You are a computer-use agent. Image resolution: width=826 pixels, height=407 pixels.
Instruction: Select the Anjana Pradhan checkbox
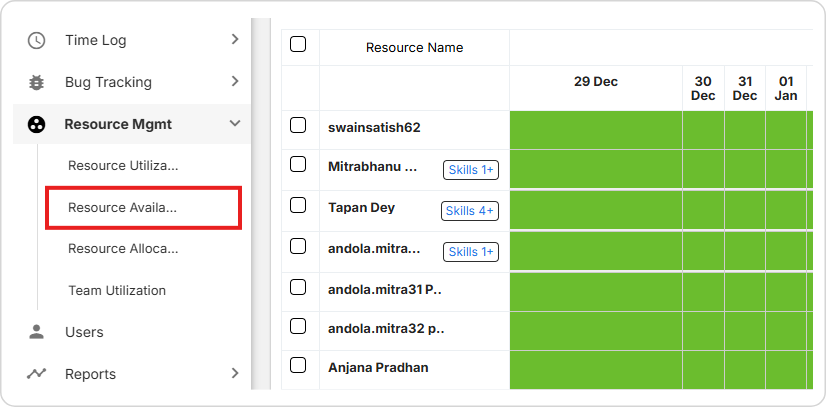point(298,365)
